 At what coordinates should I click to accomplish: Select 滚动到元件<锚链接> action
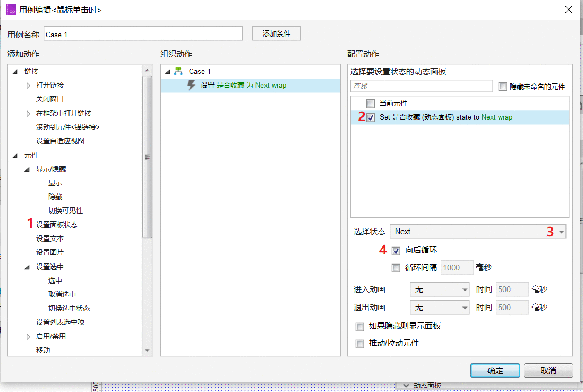click(67, 127)
